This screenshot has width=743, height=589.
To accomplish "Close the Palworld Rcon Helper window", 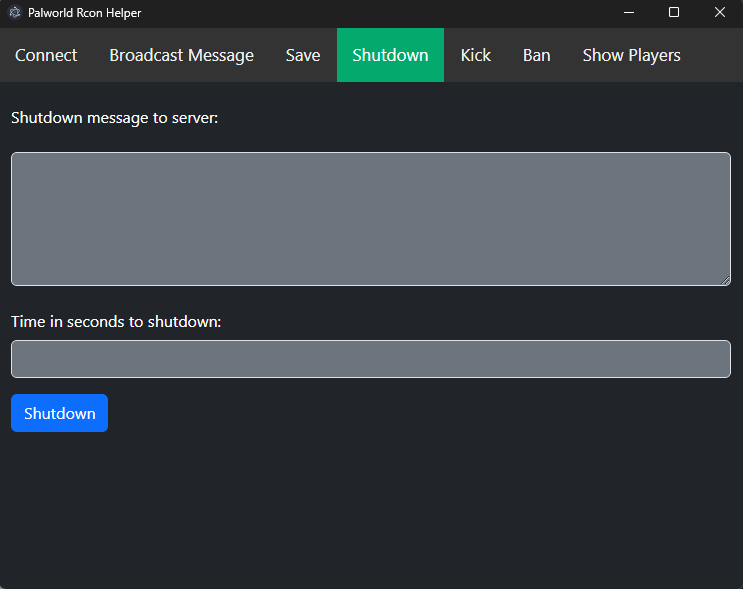I will (x=720, y=13).
